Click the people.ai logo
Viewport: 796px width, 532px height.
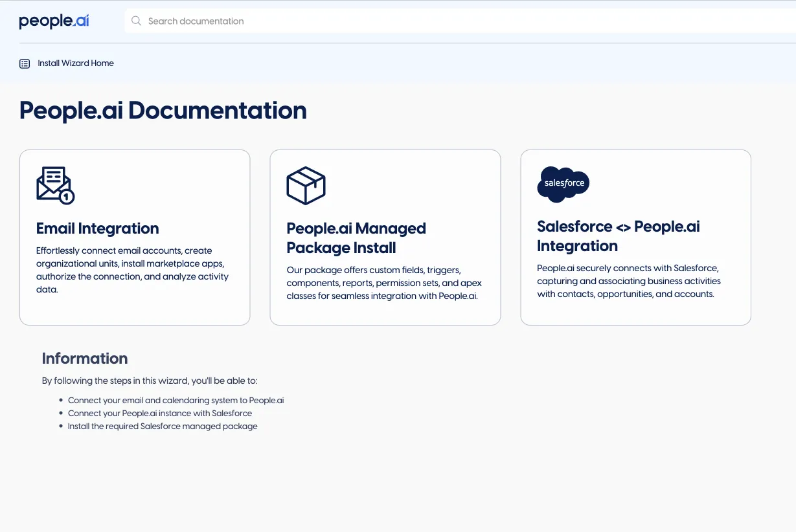54,21
